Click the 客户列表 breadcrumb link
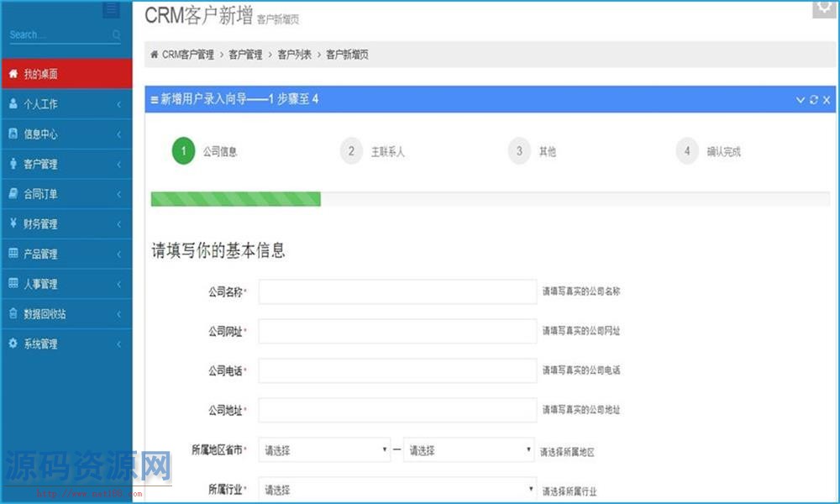The height and width of the screenshot is (504, 840). [294, 55]
